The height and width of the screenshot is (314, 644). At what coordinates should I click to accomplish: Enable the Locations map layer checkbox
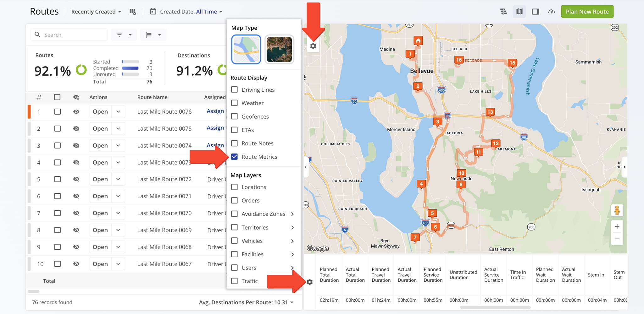[x=234, y=187]
